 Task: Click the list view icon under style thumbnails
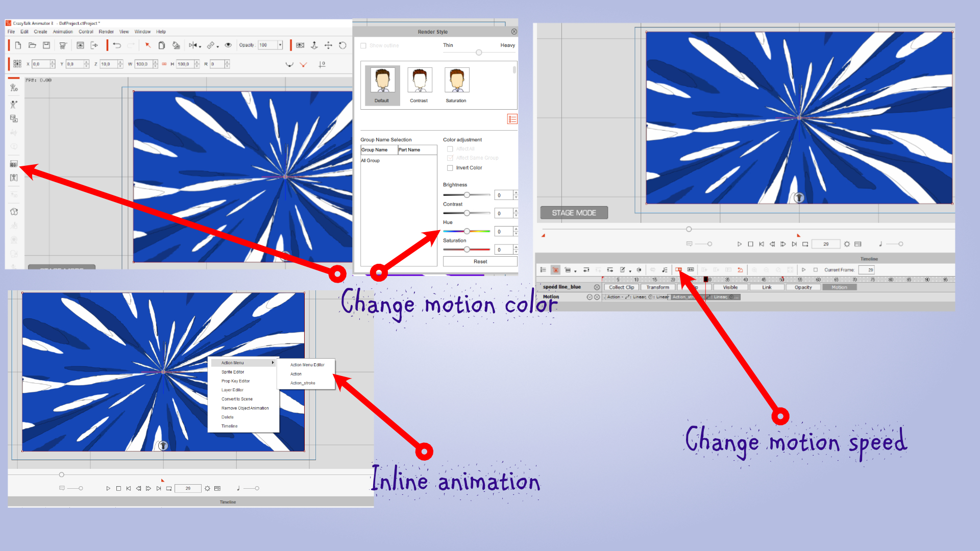tap(512, 119)
